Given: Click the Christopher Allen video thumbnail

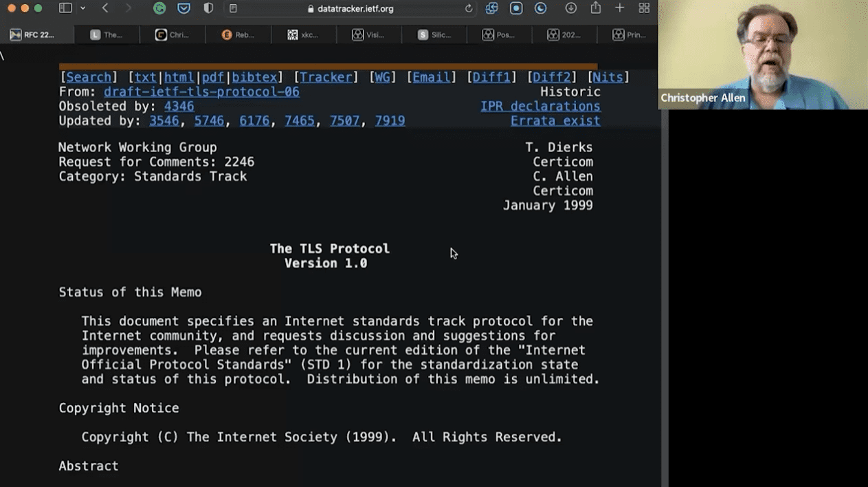Looking at the screenshot, I should point(762,55).
